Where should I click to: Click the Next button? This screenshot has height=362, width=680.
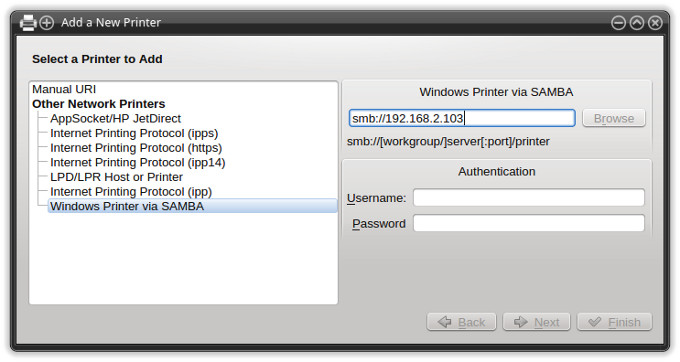point(536,322)
